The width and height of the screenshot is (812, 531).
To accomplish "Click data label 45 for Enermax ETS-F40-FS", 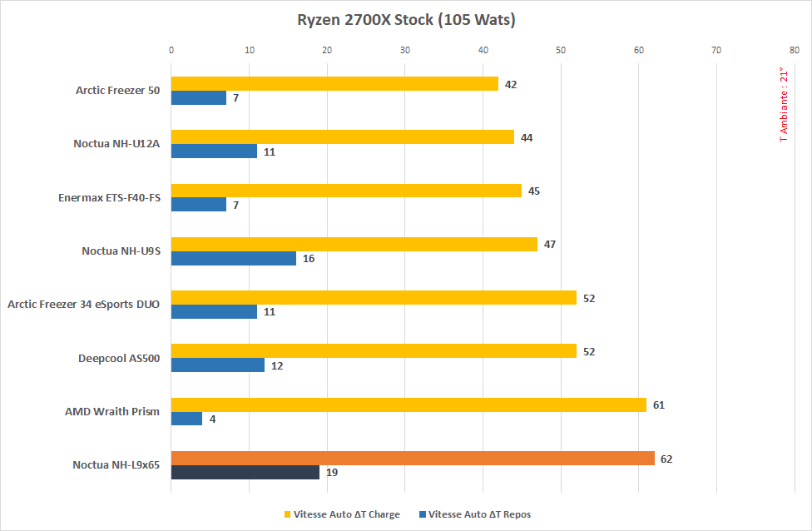I will [x=534, y=191].
